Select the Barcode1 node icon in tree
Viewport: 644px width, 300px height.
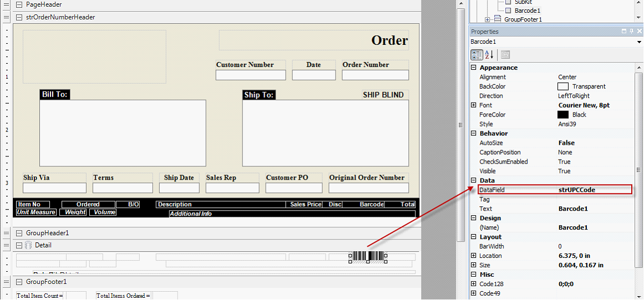tap(508, 11)
